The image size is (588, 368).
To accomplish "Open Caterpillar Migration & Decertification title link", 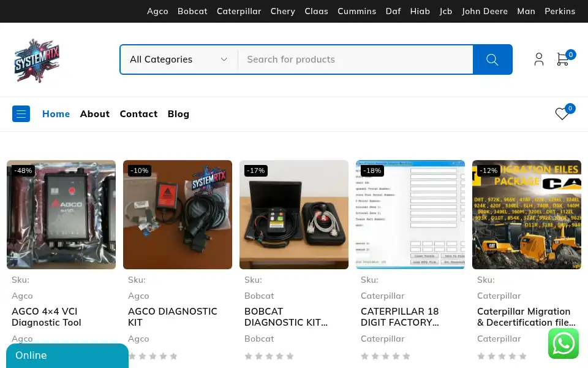I will tap(526, 317).
